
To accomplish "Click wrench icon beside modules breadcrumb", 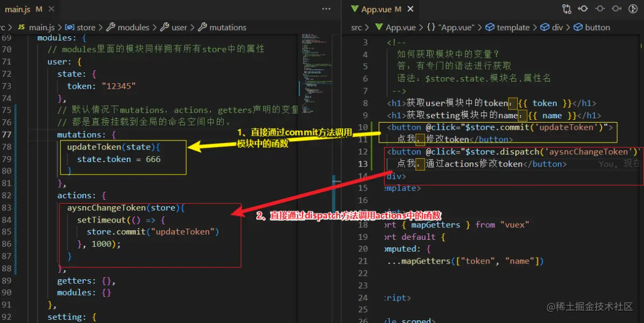I will 111,28.
